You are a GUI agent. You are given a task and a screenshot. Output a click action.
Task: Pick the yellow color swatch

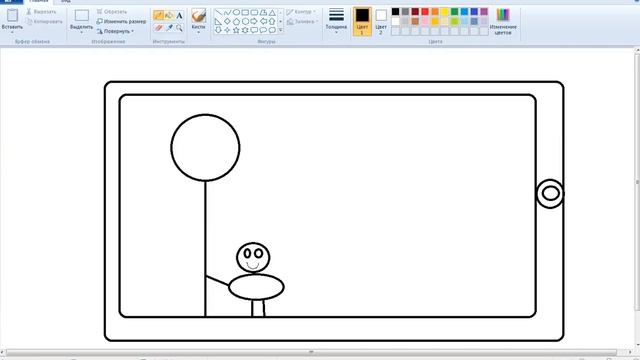coord(444,11)
